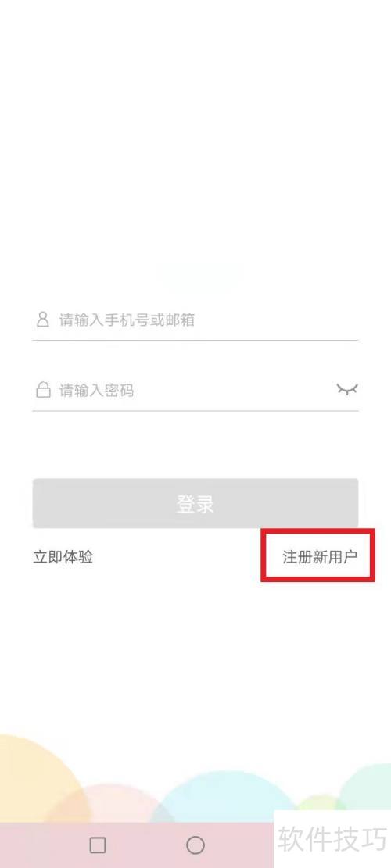Click the 软件技巧 watermark label
Image resolution: width=391 pixels, height=868 pixels.
click(332, 838)
